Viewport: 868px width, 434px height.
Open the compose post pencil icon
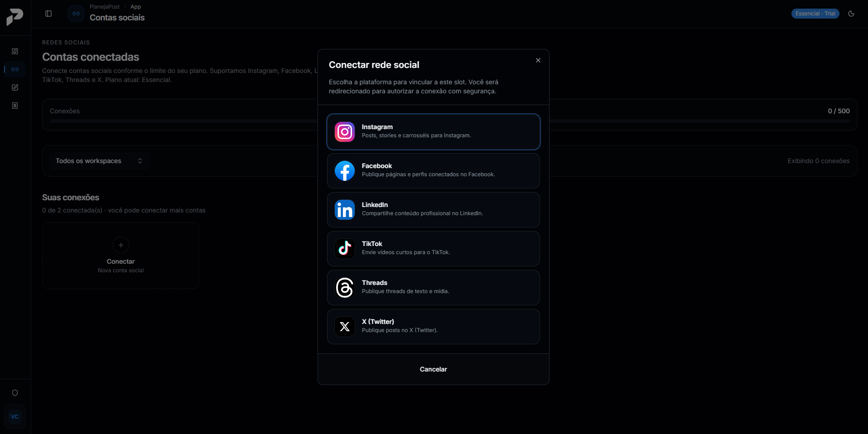click(x=15, y=87)
